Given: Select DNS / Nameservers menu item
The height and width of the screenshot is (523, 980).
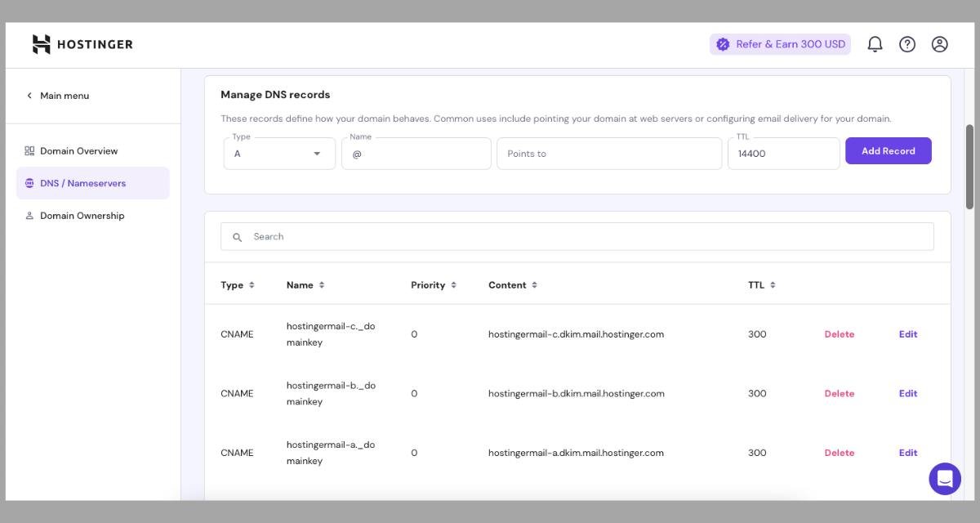Looking at the screenshot, I should (93, 183).
